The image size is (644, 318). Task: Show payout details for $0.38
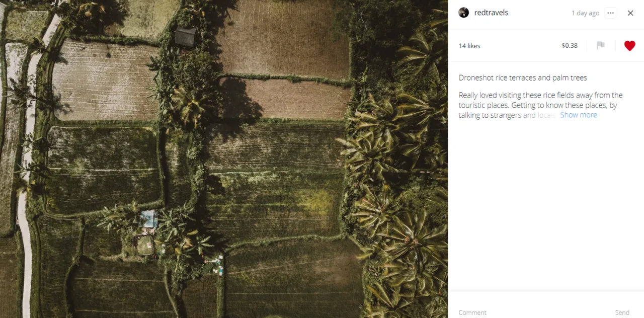coord(570,45)
